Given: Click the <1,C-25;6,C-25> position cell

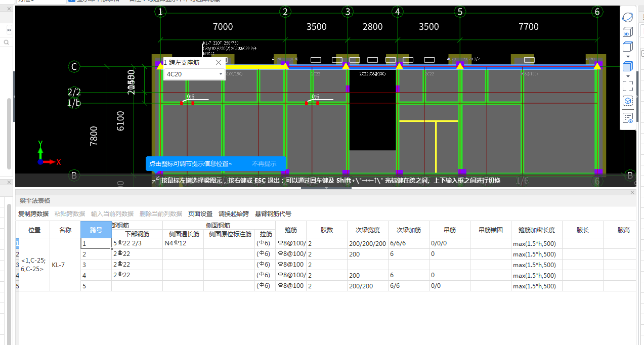Looking at the screenshot, I should click(x=34, y=265).
